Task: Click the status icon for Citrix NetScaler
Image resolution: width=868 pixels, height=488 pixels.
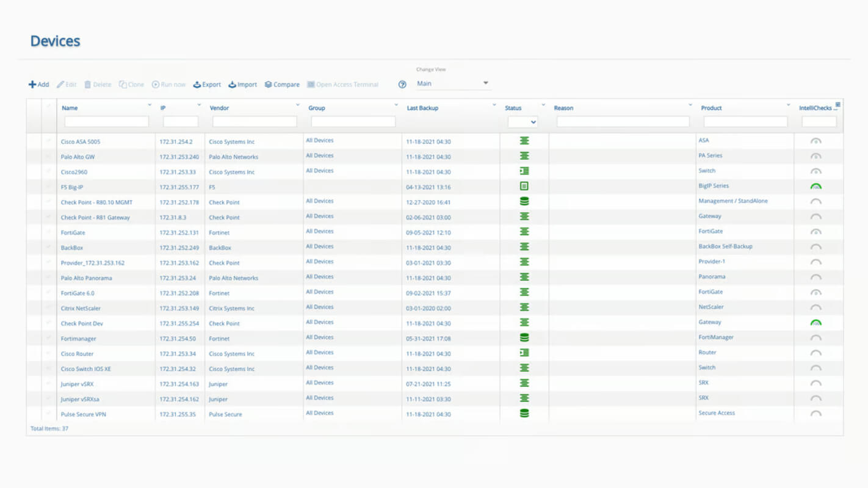Action: tap(524, 307)
